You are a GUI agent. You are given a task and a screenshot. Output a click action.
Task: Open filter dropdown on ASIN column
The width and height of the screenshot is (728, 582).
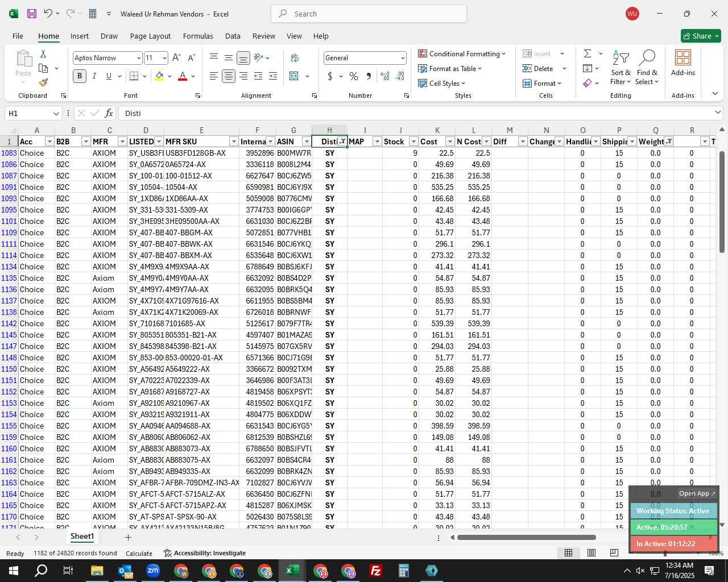307,142
